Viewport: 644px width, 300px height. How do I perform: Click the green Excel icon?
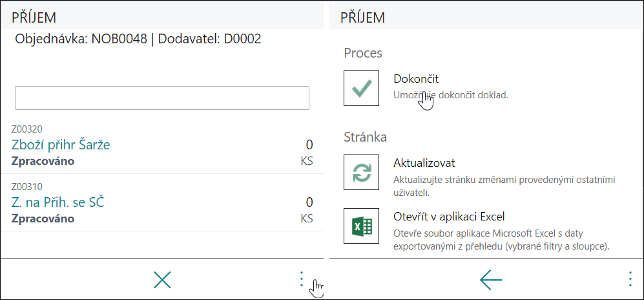pyautogui.click(x=362, y=226)
